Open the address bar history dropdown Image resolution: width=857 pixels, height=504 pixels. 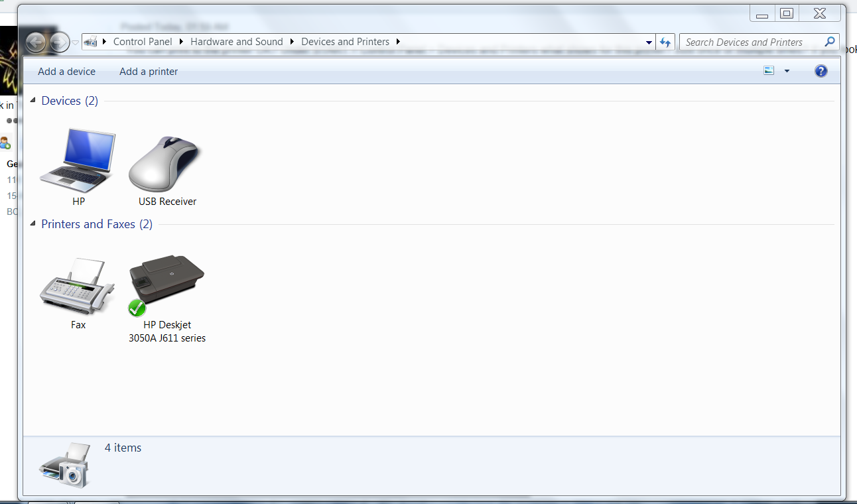tap(649, 42)
